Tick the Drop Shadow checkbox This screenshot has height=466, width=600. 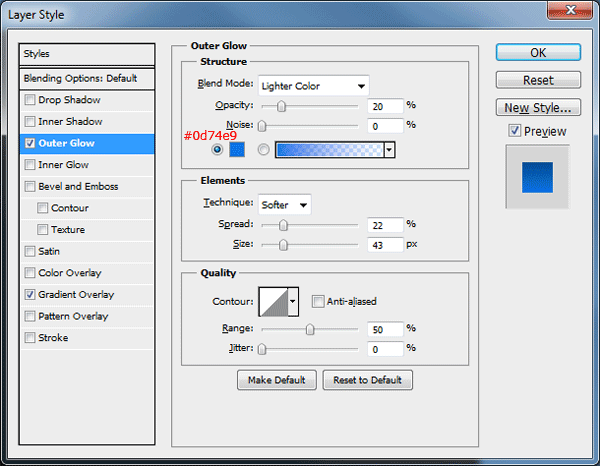30,100
